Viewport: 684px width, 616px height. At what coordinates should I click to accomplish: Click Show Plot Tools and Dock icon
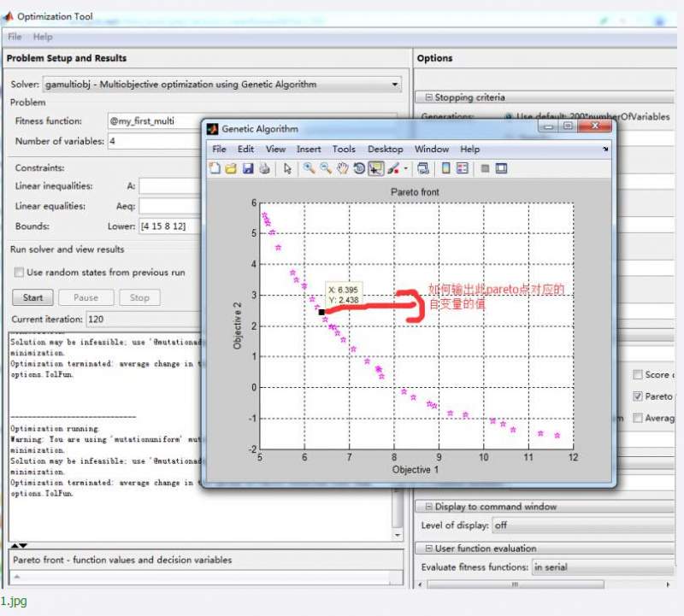(501, 168)
